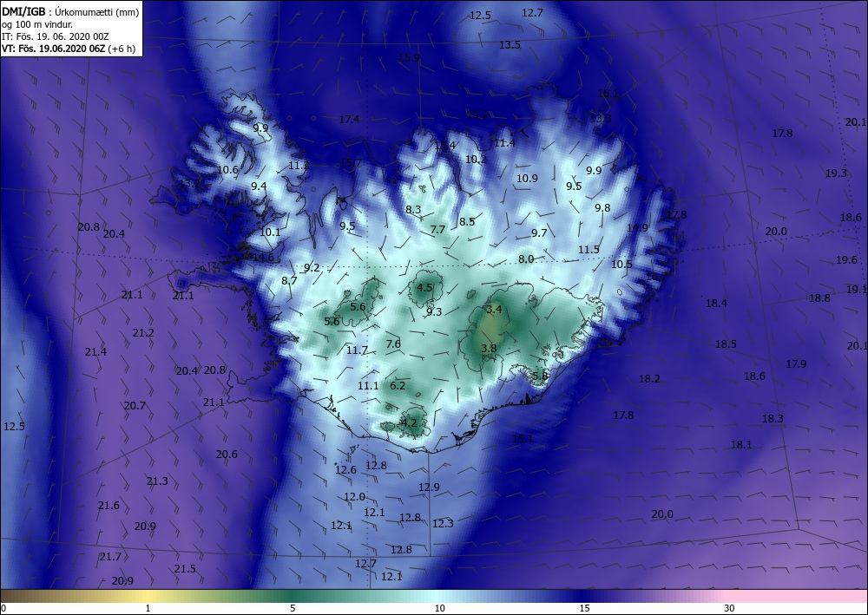
Task: Click the map value 10.9
Action: pos(527,179)
